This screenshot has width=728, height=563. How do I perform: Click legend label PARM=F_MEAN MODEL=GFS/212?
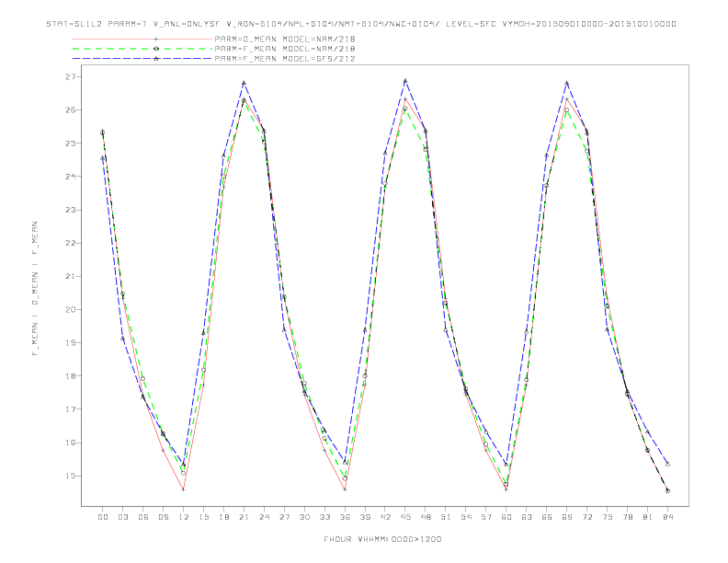(285, 59)
